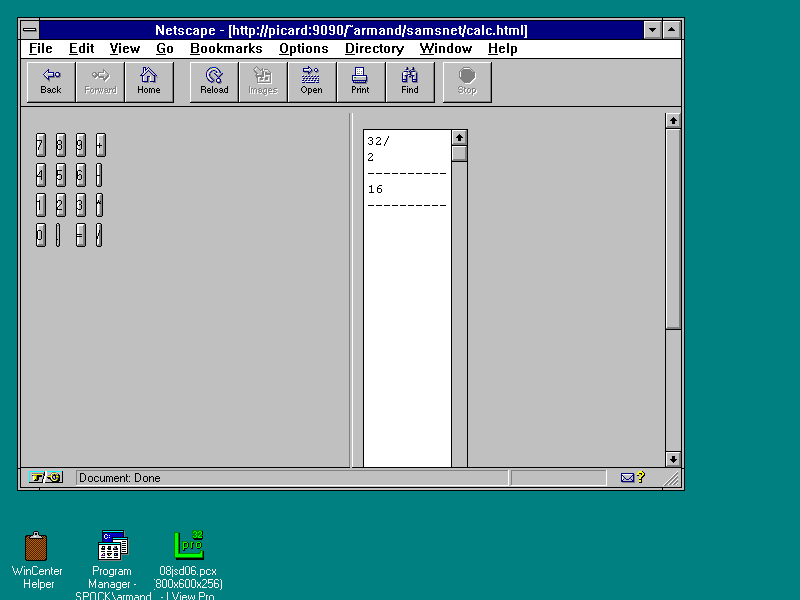The width and height of the screenshot is (800, 600).
Task: Click the plus operator key
Action: click(101, 145)
